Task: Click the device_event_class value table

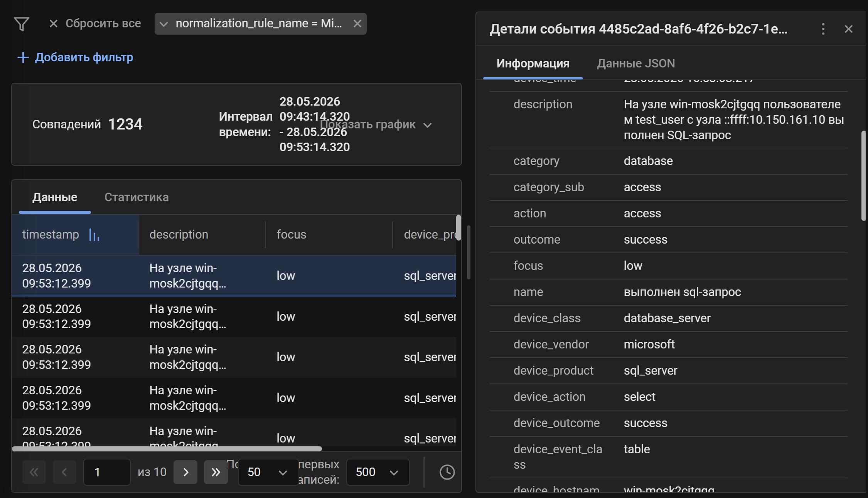Action: [x=637, y=449]
